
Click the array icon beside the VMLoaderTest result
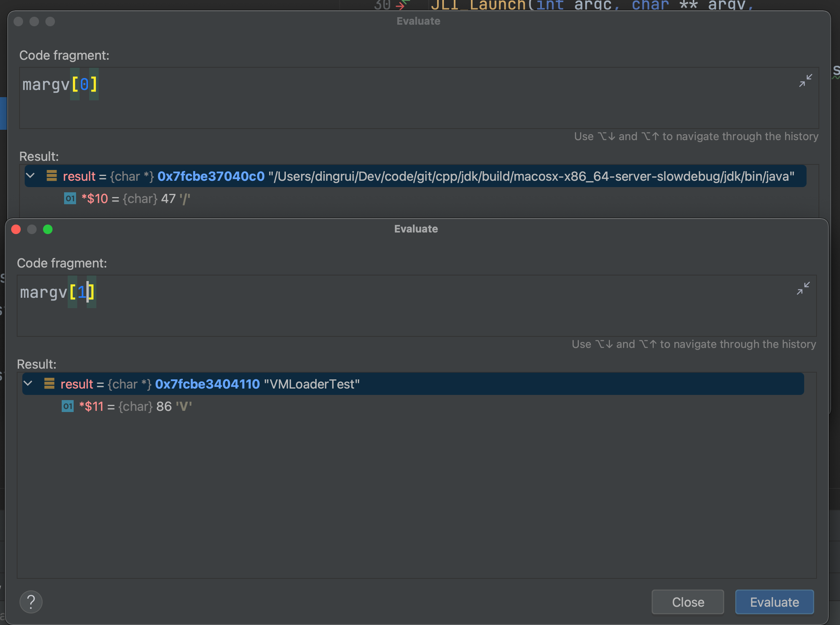pos(49,383)
